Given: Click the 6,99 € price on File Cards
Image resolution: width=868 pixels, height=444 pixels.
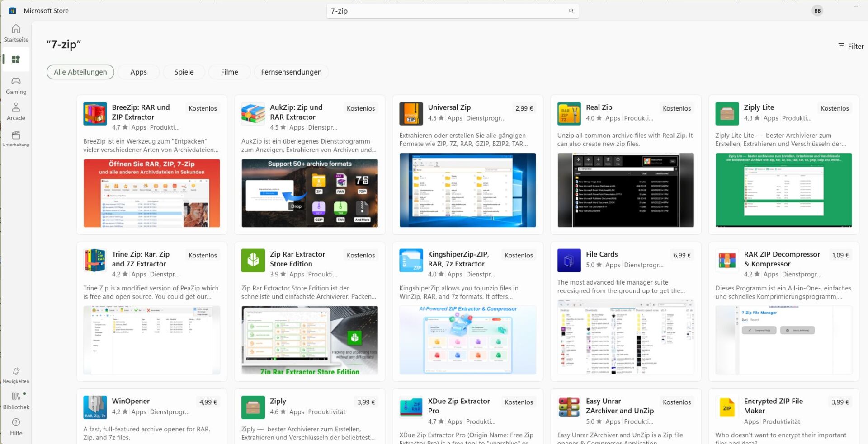Looking at the screenshot, I should 682,255.
